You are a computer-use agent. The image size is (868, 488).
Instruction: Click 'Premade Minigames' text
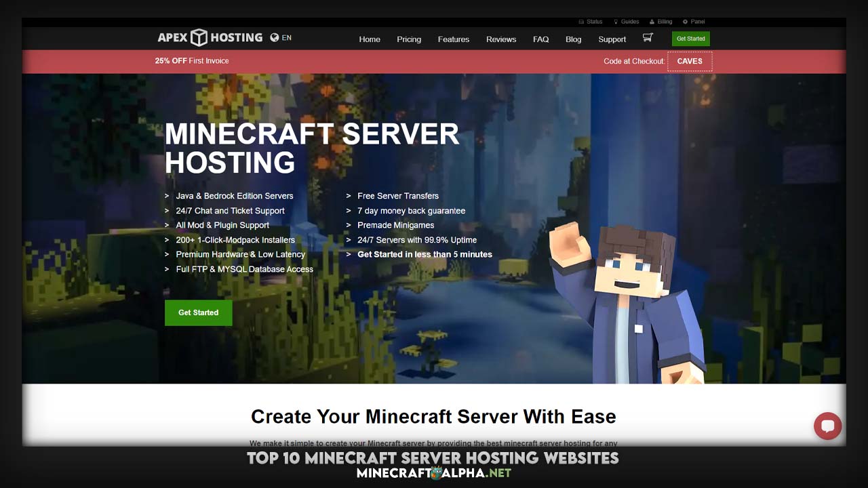pyautogui.click(x=396, y=225)
